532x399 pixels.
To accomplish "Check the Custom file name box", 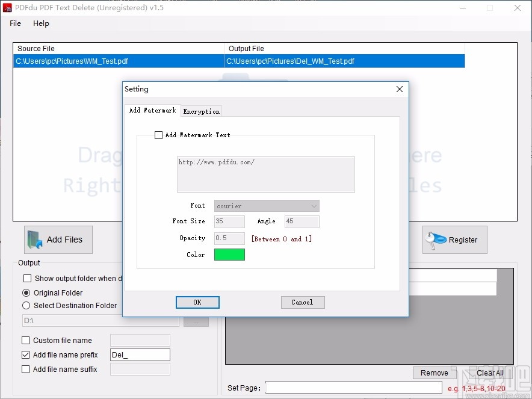I will coord(26,340).
